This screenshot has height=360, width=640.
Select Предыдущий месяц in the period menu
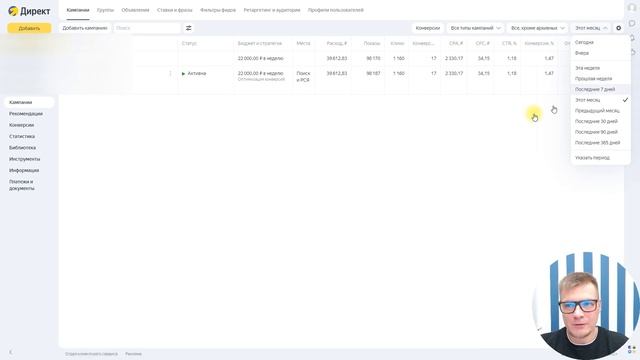[x=600, y=111]
